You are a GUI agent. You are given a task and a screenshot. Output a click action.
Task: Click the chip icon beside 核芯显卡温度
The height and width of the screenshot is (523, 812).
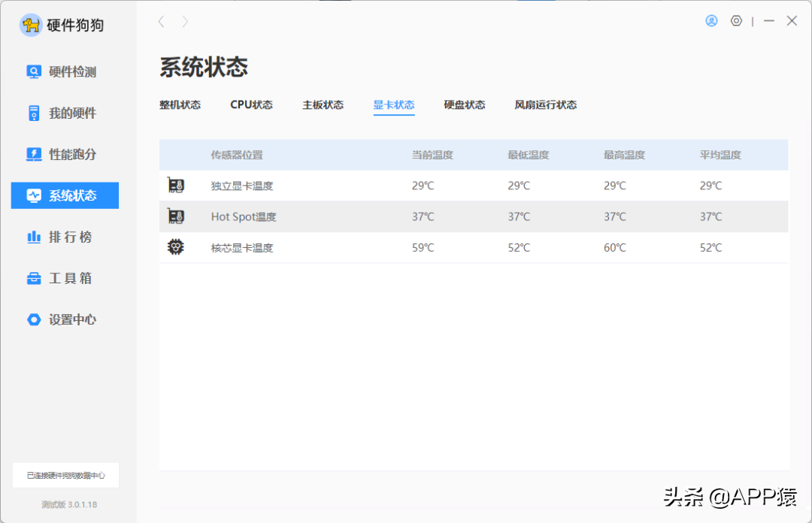click(175, 246)
